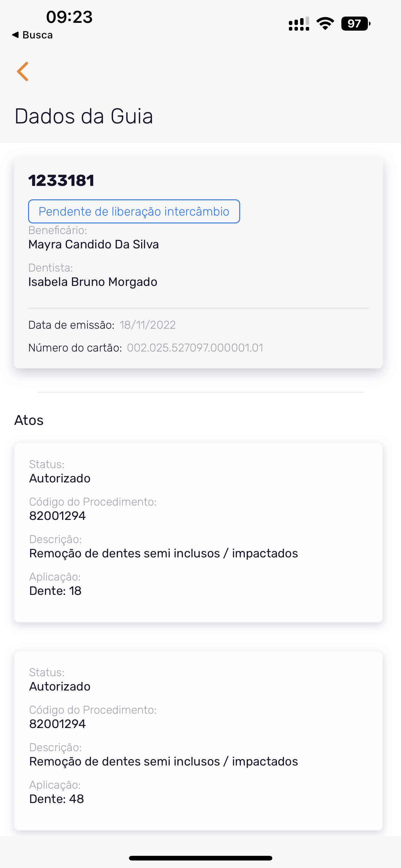Tap procedure code in the Dente 48 card
This screenshot has height=868, width=401.
[57, 724]
